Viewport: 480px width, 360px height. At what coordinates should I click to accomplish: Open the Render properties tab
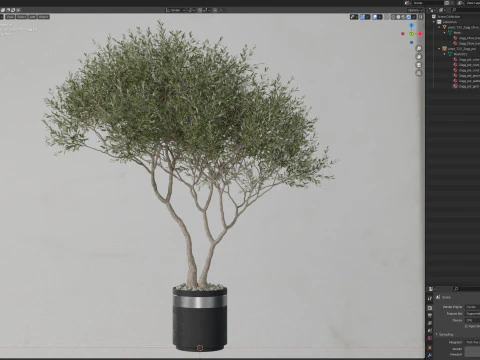(430, 308)
